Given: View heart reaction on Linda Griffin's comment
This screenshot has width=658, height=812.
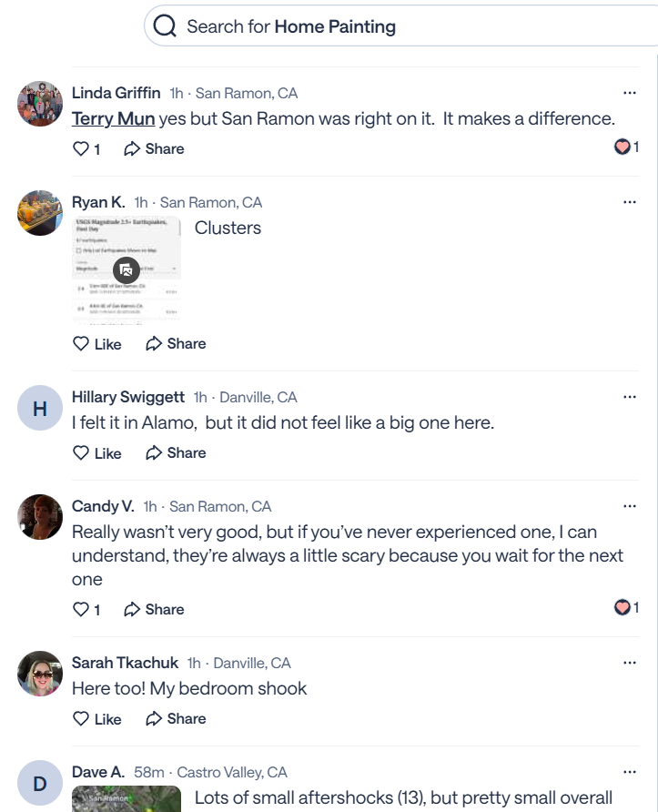Looking at the screenshot, I should pyautogui.click(x=626, y=147).
